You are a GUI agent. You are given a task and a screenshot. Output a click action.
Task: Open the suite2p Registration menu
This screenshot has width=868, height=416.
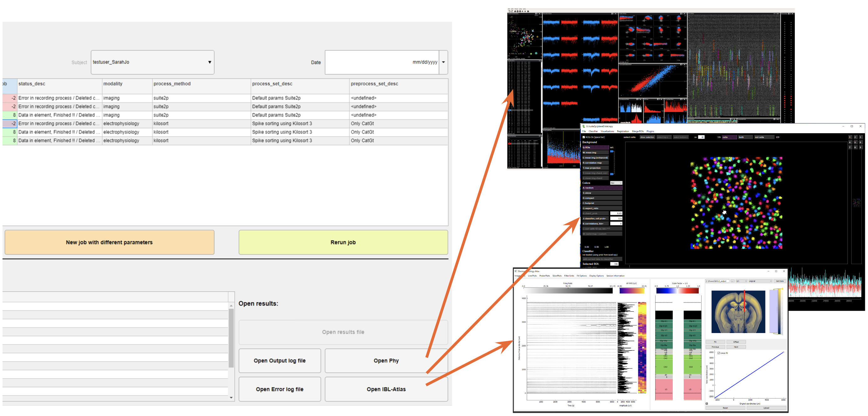tap(623, 132)
